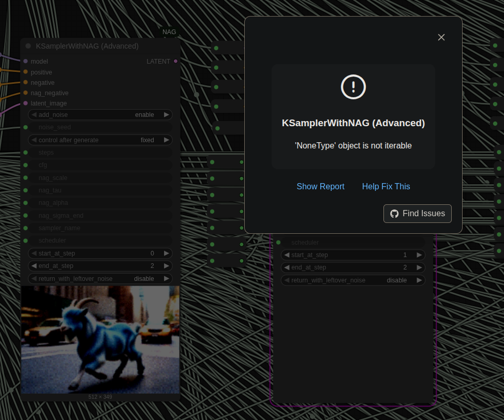This screenshot has width=504, height=420.
Task: Click the exclamation warning icon in dialog
Action: [x=353, y=87]
